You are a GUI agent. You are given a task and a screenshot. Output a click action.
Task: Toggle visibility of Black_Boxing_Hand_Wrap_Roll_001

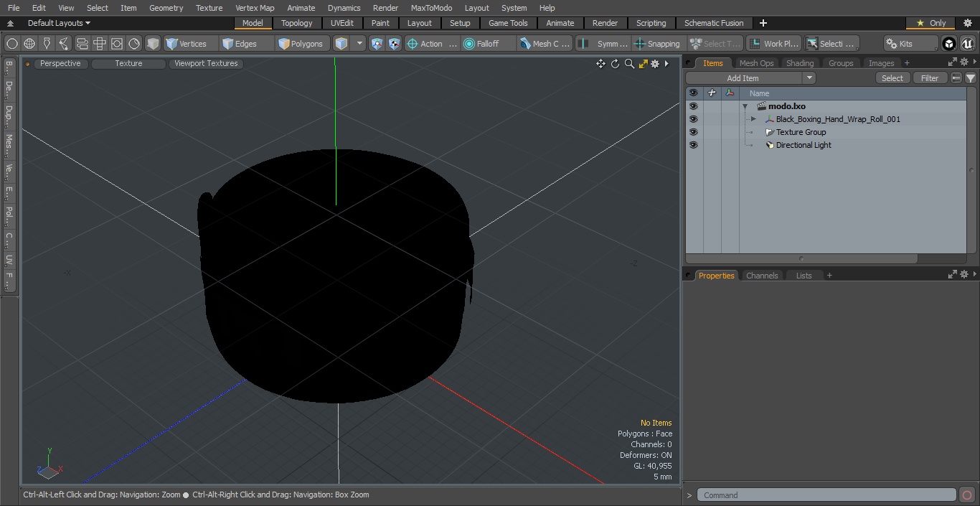coord(693,119)
